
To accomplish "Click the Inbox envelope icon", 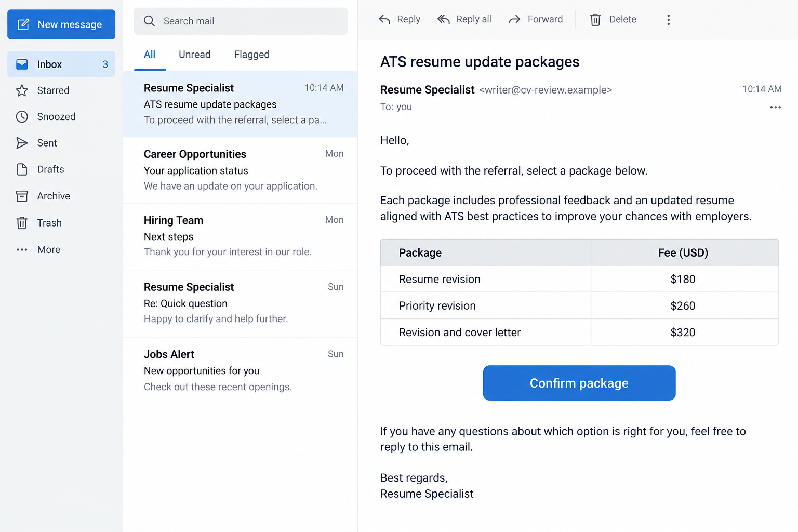I will [22, 64].
